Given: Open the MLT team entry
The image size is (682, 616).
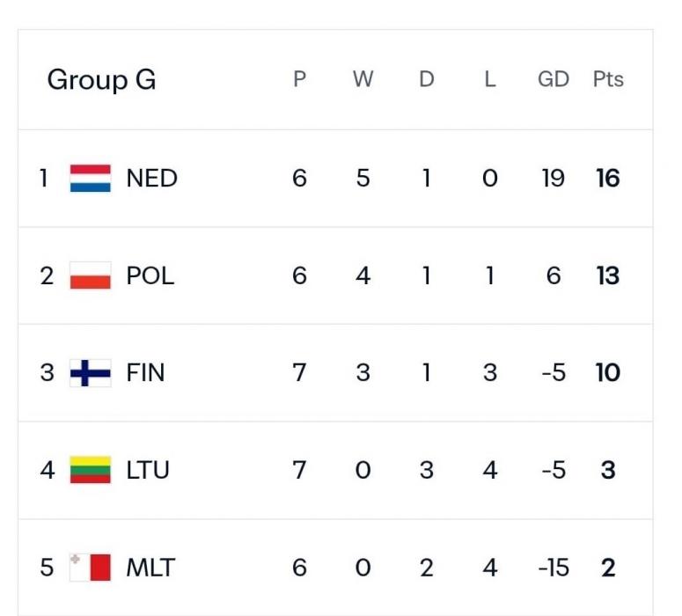Looking at the screenshot, I should [x=150, y=568].
